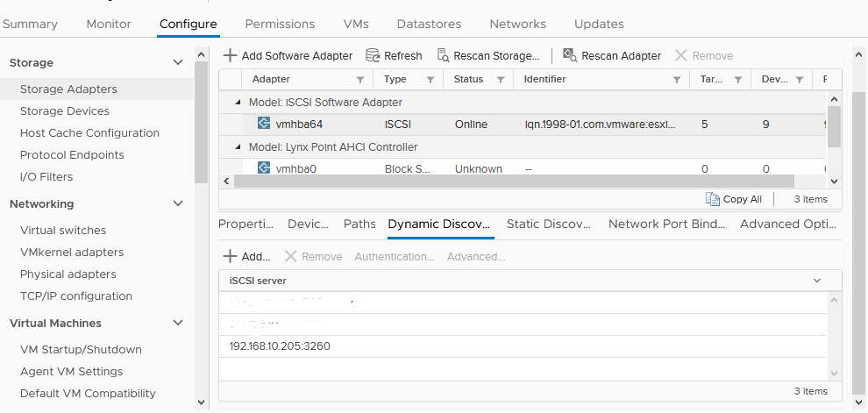Open Virtual switches
868x413 pixels.
pyautogui.click(x=63, y=231)
